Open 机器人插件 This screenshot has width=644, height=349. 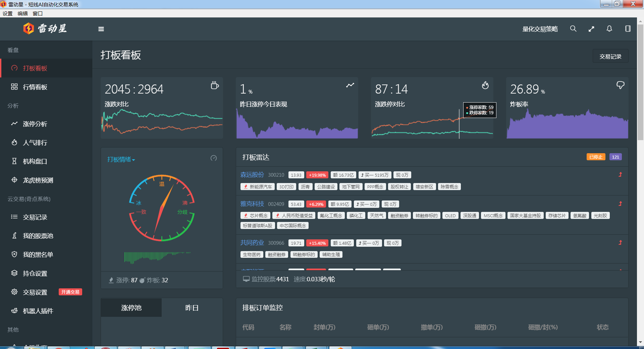[46, 311]
